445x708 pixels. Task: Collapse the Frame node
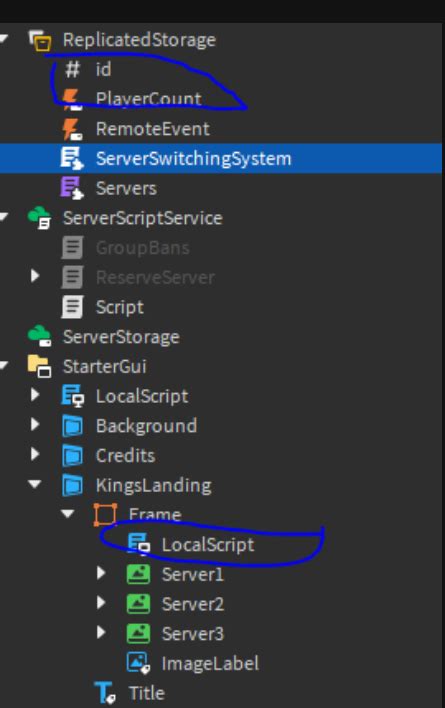[68, 514]
